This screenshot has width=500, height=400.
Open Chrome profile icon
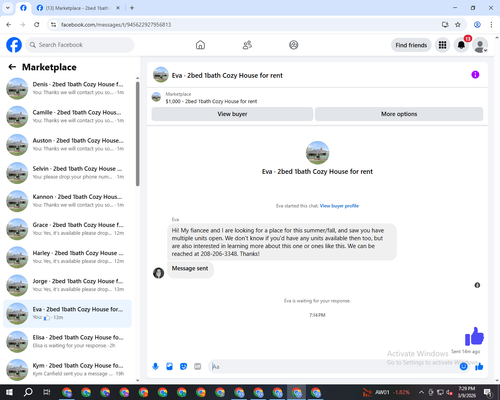(477, 25)
